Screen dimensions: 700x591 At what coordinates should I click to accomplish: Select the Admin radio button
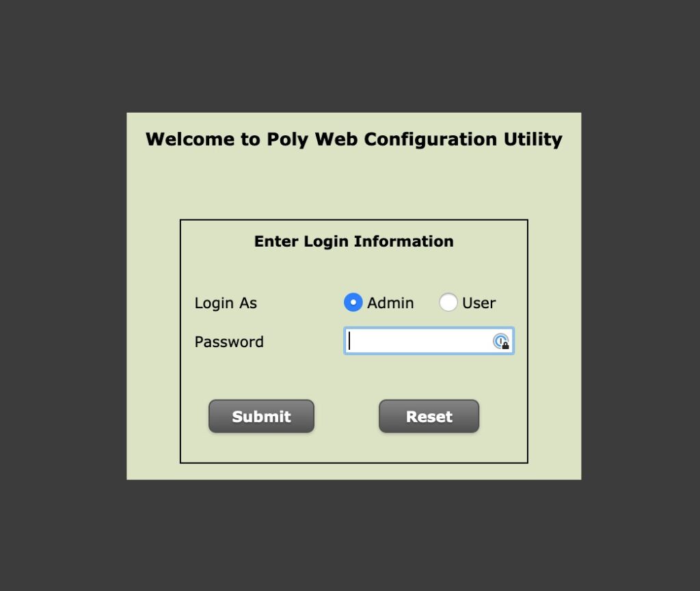point(353,303)
